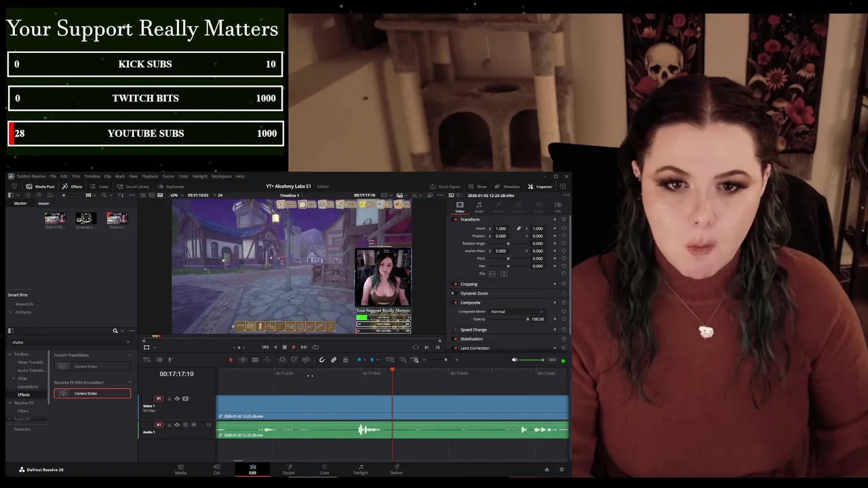Switch to the Fusion page
The width and height of the screenshot is (868, 488).
(x=288, y=469)
